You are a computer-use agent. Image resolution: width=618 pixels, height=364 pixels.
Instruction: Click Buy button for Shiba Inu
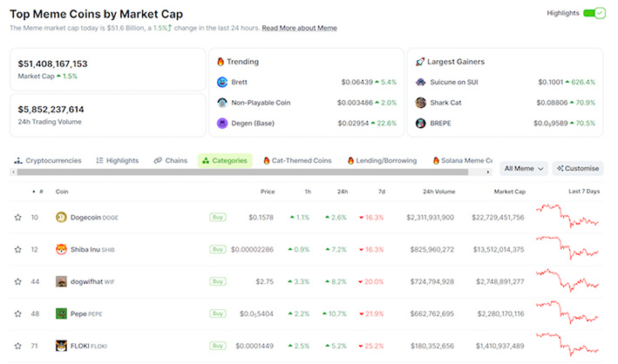click(218, 249)
